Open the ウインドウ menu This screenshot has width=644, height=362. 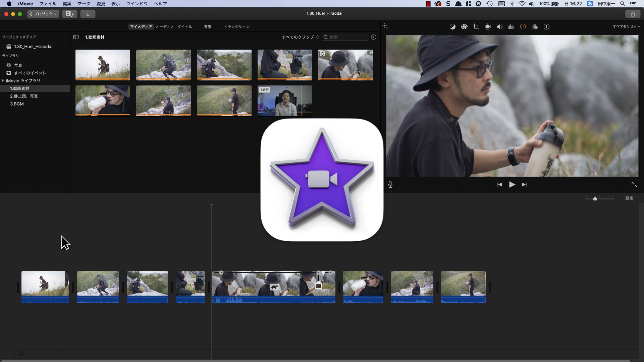click(x=137, y=4)
